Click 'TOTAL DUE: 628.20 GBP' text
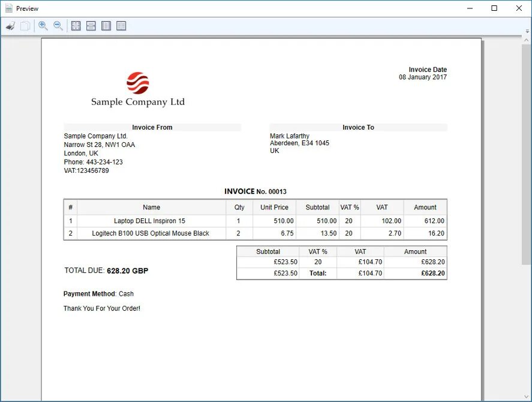The width and height of the screenshot is (532, 402). pos(106,271)
